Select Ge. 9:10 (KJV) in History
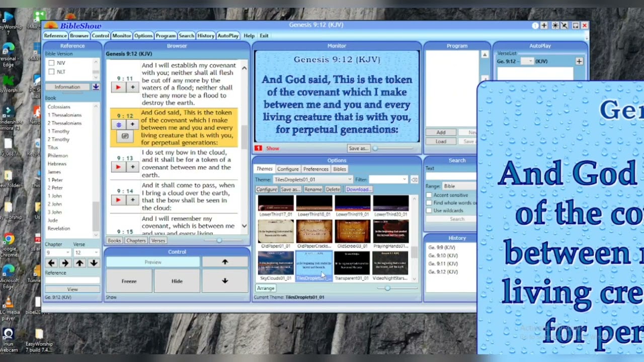The width and height of the screenshot is (644, 362). click(x=443, y=255)
